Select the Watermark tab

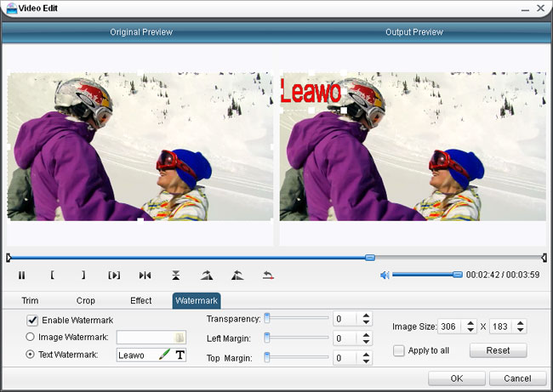[x=197, y=301]
